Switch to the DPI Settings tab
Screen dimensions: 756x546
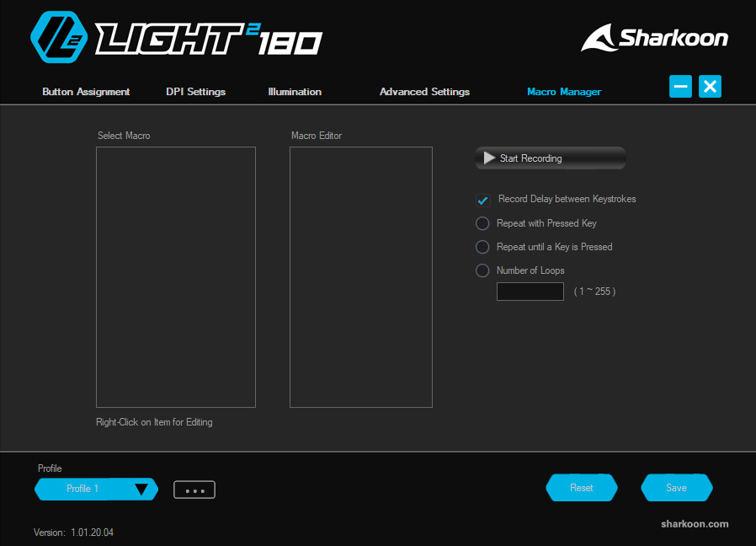coord(196,92)
